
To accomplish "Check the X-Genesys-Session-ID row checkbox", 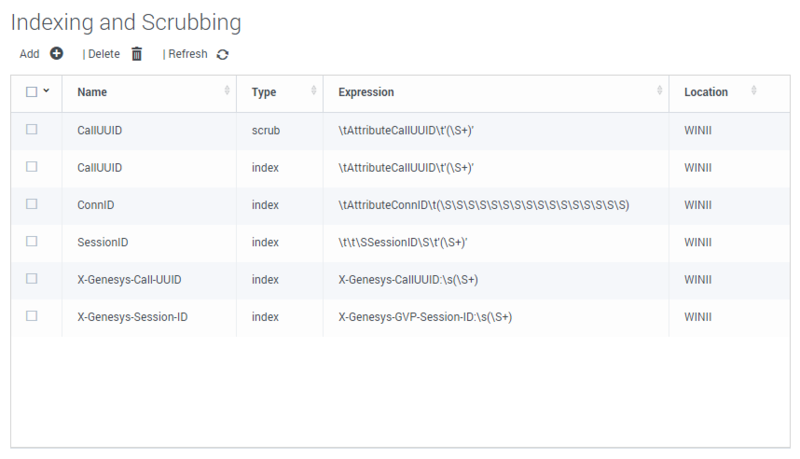I will pos(32,316).
